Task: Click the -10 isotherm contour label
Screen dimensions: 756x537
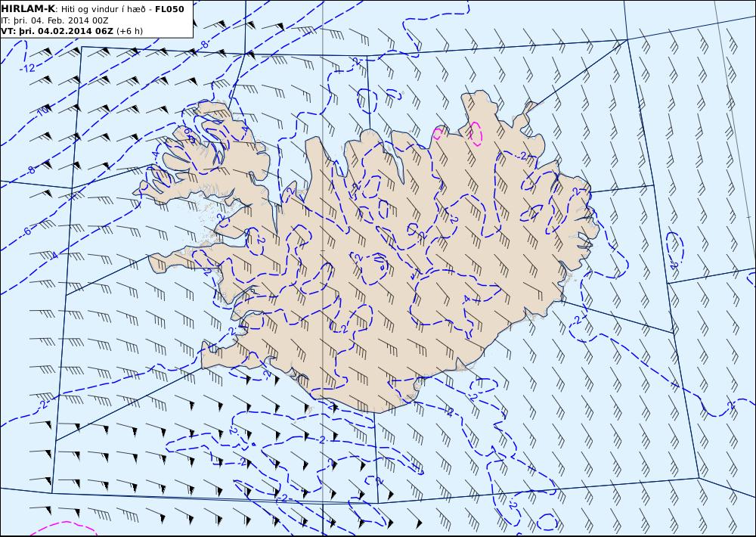Action: pos(42,111)
